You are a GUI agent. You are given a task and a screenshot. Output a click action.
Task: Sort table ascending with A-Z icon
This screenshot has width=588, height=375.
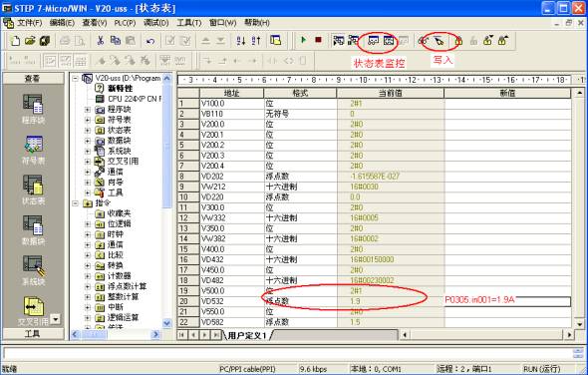[x=241, y=41]
